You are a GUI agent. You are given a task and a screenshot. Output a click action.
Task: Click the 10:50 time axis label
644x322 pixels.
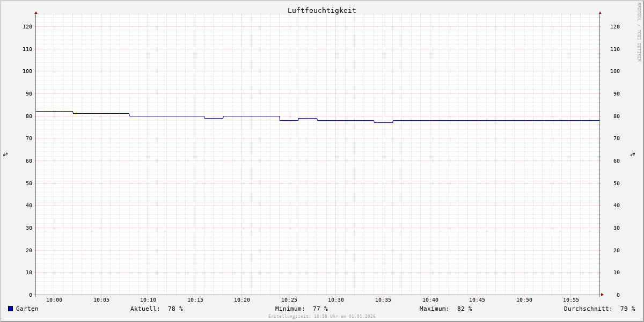click(524, 300)
